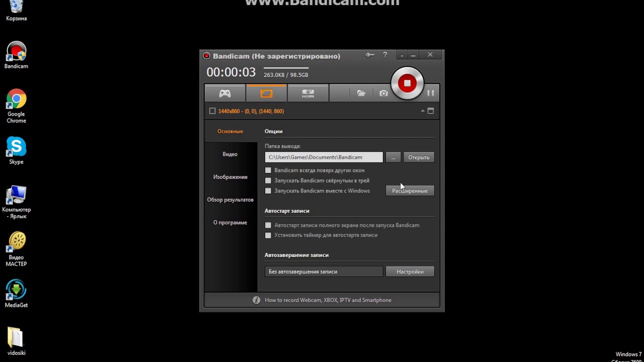The image size is (644, 362).
Task: Open the Корзина desktop icon
Action: 16,11
